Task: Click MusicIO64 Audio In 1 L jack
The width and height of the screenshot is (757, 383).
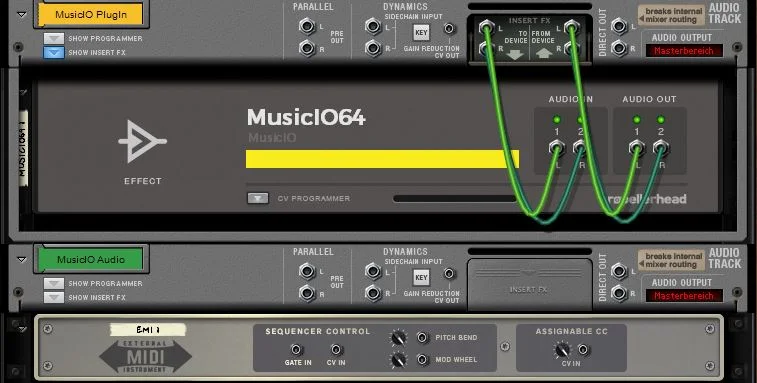Action: pos(557,148)
